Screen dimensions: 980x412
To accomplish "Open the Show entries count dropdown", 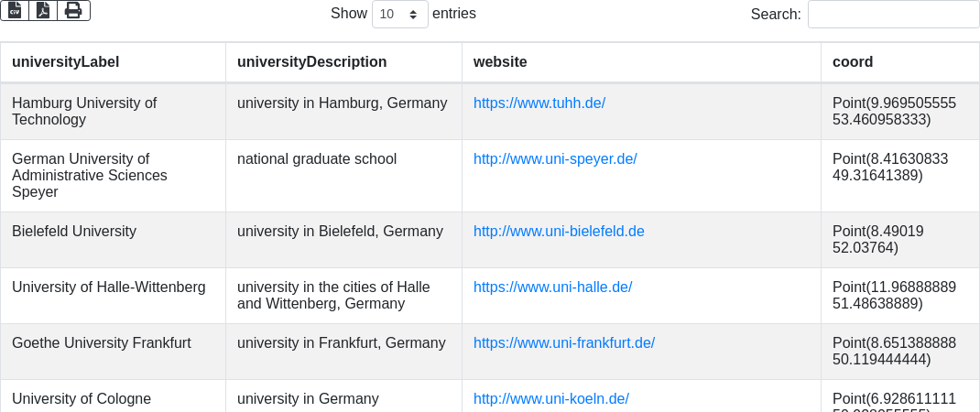I will click(x=400, y=14).
